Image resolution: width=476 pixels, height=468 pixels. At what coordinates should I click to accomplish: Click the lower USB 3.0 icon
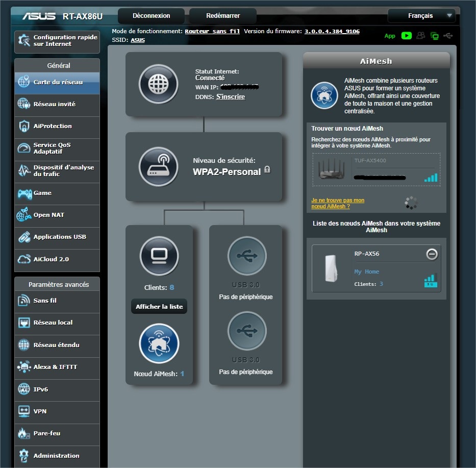[247, 331]
